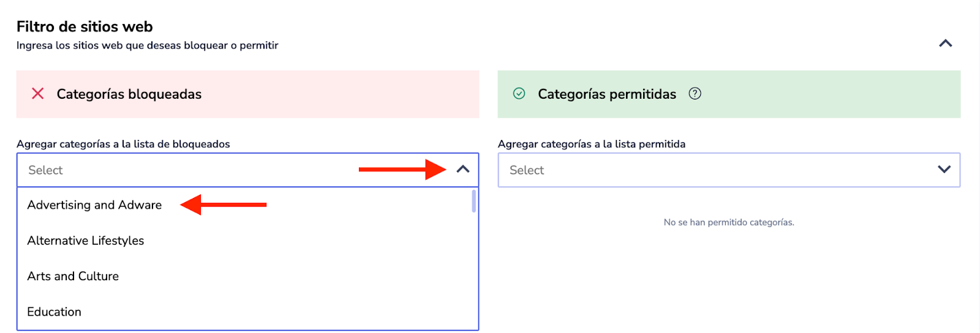Click the 'Ingresa los sitios web' subtitle text

coord(147,45)
